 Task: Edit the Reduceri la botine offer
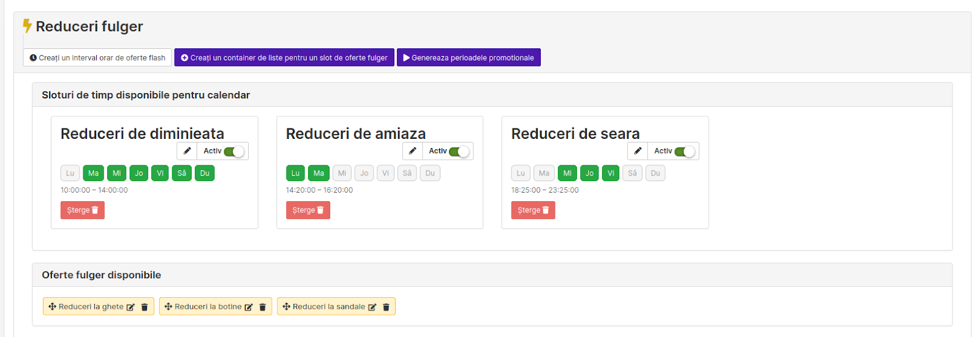coord(249,307)
